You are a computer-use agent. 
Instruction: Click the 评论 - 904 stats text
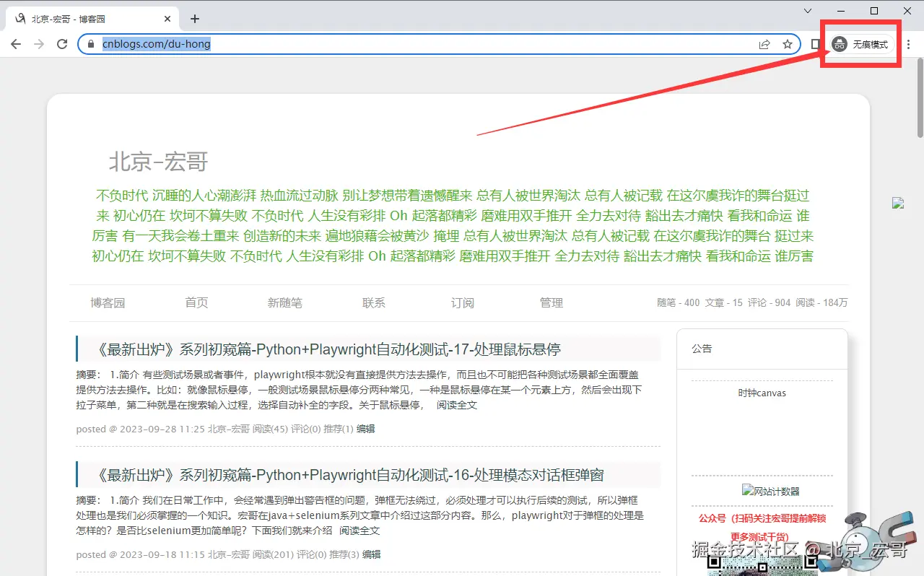[770, 302]
